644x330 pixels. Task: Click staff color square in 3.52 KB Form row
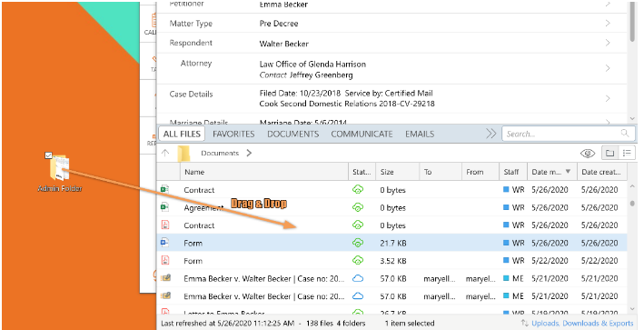pos(506,261)
